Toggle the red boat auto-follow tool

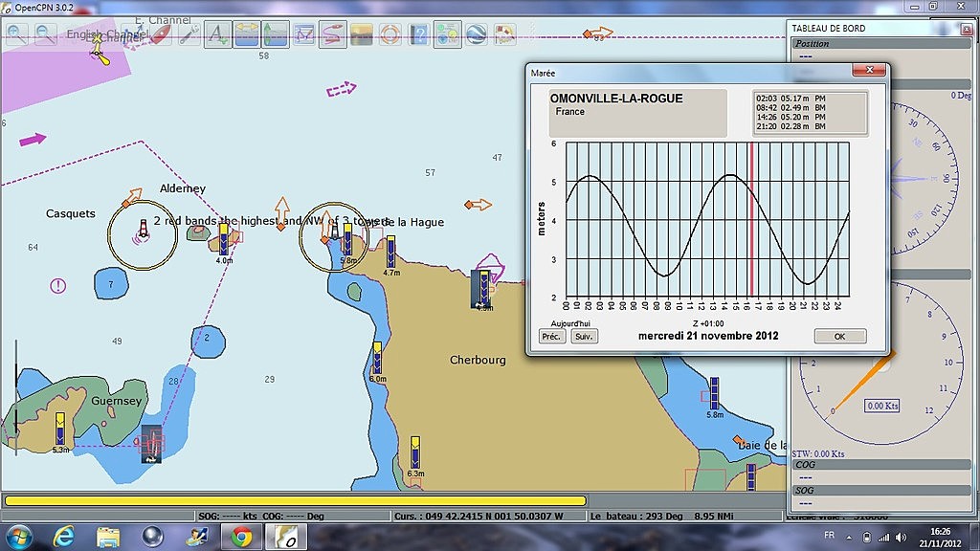[x=160, y=33]
